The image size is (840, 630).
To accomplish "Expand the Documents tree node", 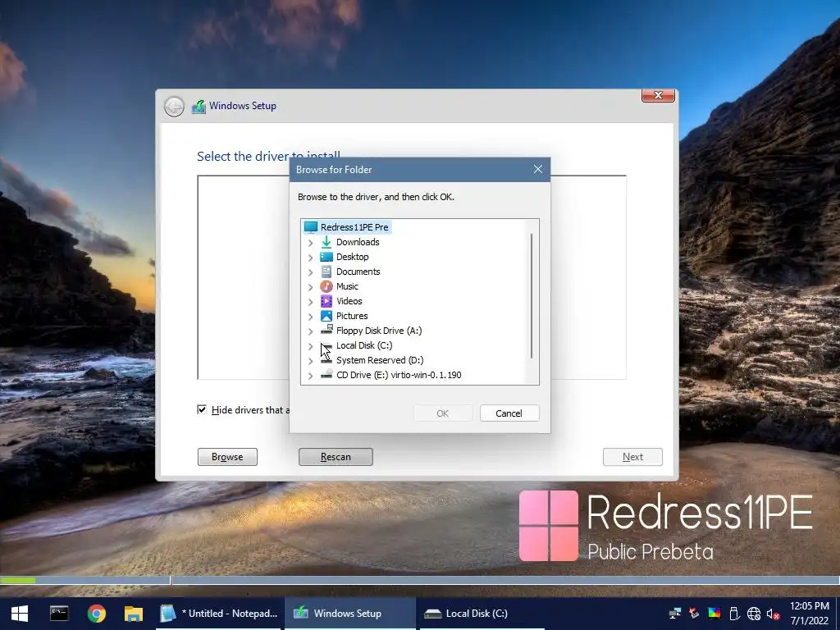I will pyautogui.click(x=311, y=272).
